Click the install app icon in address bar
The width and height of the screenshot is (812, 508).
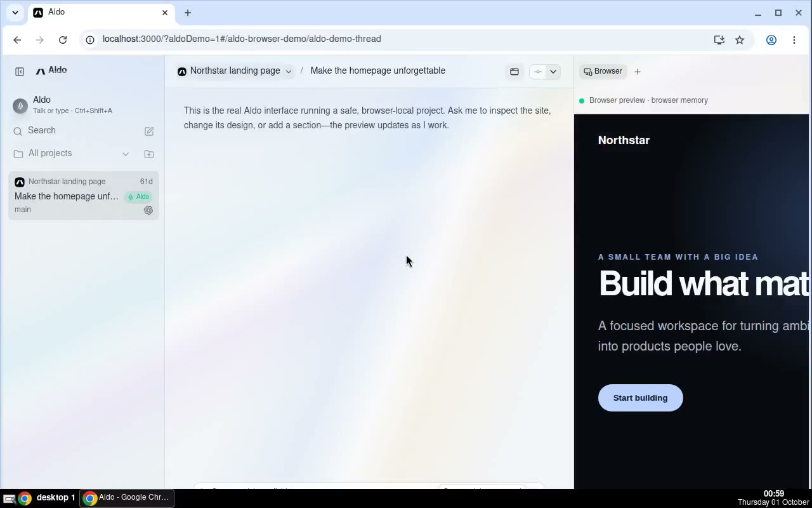[x=719, y=39]
